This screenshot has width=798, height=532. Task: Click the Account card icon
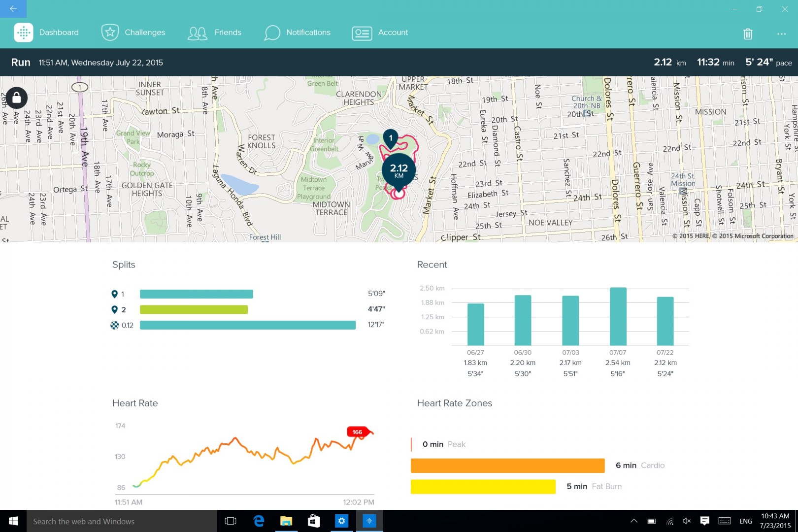click(x=362, y=33)
